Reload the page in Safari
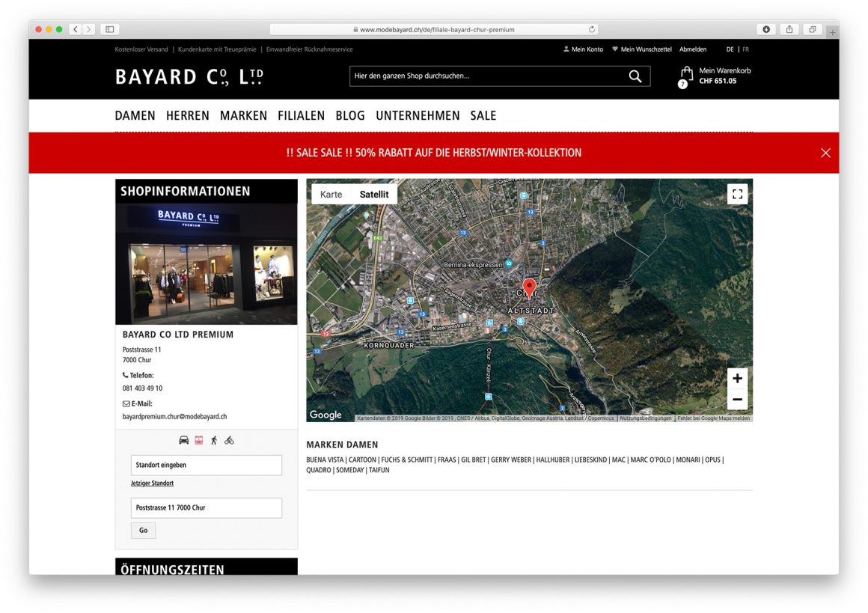Screen dimensions: 868x613 pyautogui.click(x=592, y=29)
